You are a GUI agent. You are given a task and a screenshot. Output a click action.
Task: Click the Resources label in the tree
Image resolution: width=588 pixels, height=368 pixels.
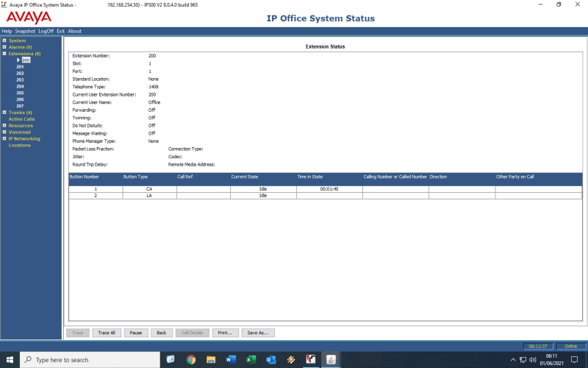(x=21, y=125)
